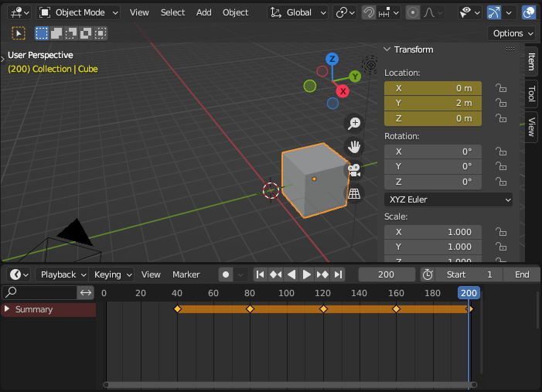Image resolution: width=542 pixels, height=392 pixels.
Task: Collapse the Transform panel
Action: 388,49
